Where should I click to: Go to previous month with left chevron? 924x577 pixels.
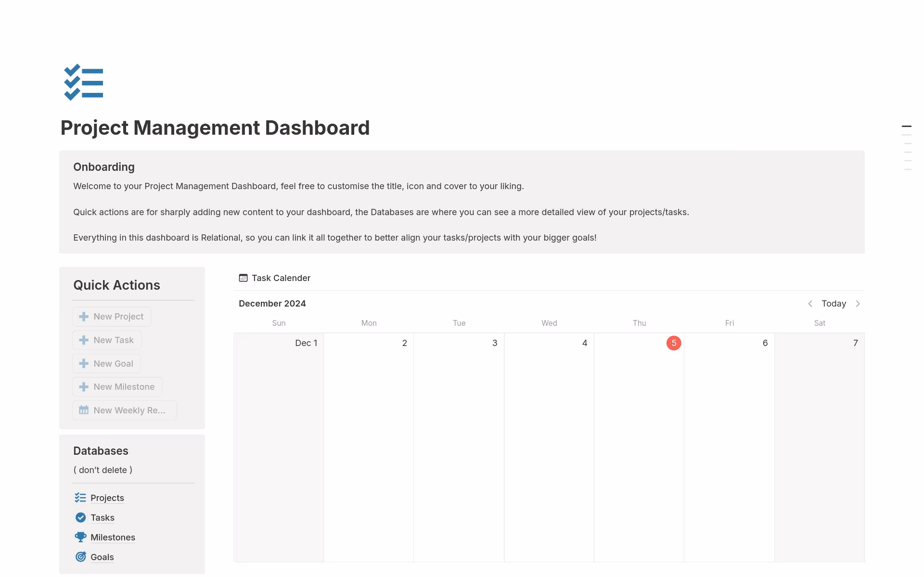810,304
